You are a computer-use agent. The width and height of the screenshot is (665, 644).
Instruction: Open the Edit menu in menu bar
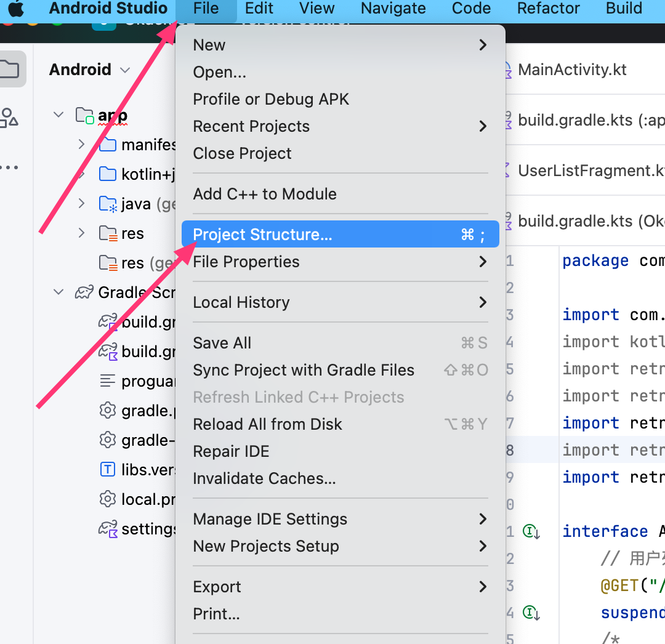[x=259, y=9]
